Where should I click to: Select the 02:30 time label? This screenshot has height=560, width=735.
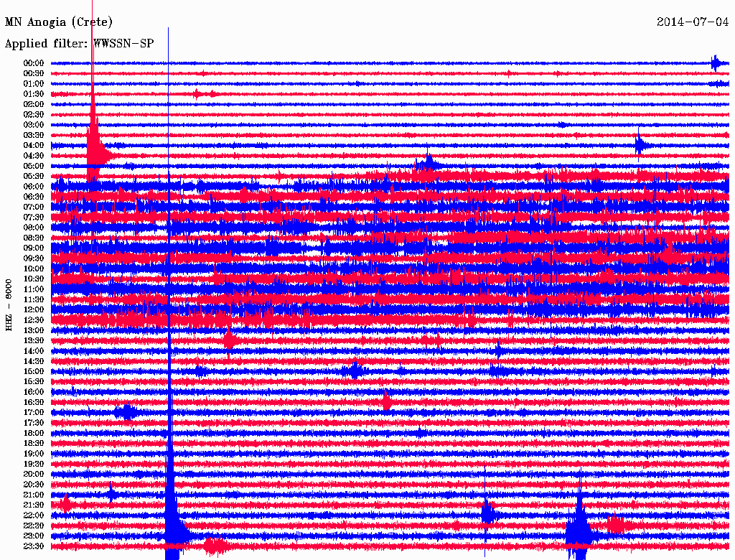click(x=34, y=114)
